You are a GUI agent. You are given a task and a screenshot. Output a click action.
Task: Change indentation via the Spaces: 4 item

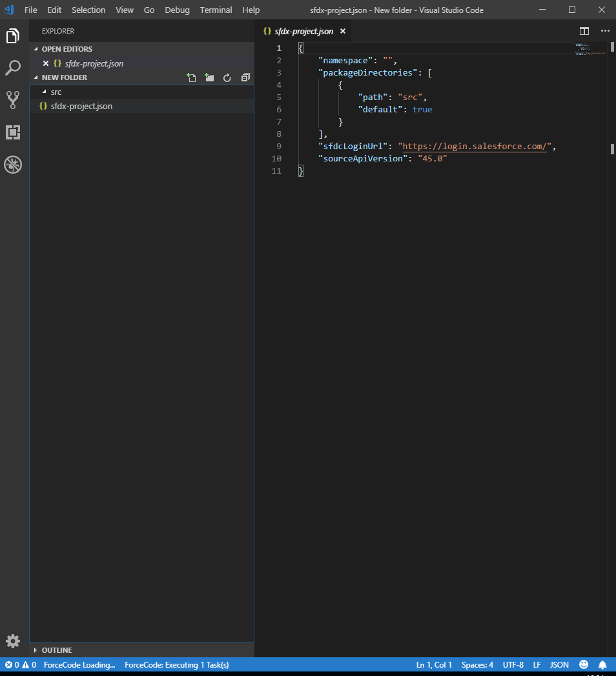477,664
